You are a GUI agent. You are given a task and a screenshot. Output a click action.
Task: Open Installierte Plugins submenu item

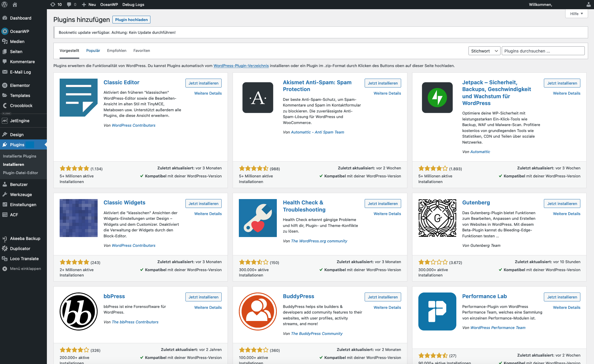click(20, 156)
